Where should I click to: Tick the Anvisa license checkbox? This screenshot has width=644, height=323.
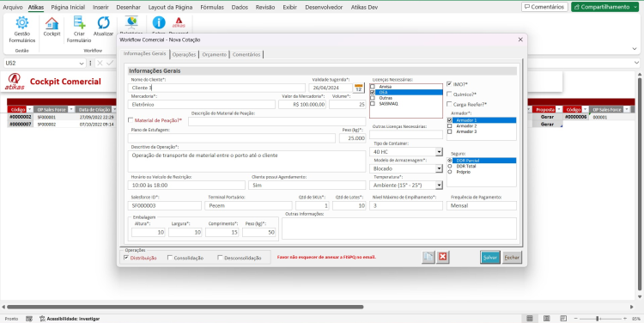tap(372, 87)
